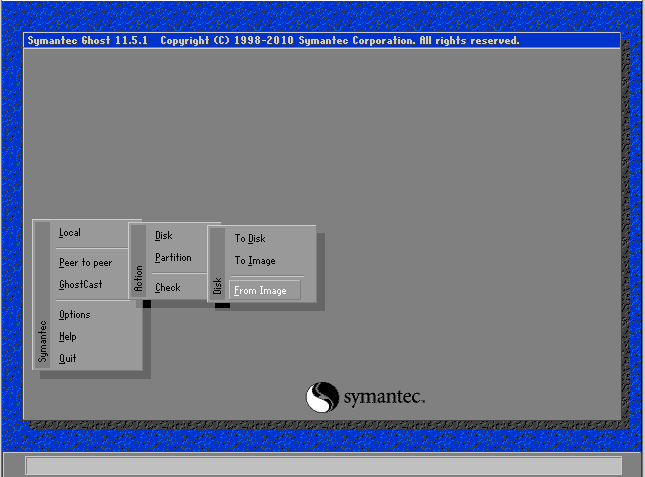The image size is (645, 477).
Task: Click the status bar field at the bottom
Action: [x=323, y=466]
